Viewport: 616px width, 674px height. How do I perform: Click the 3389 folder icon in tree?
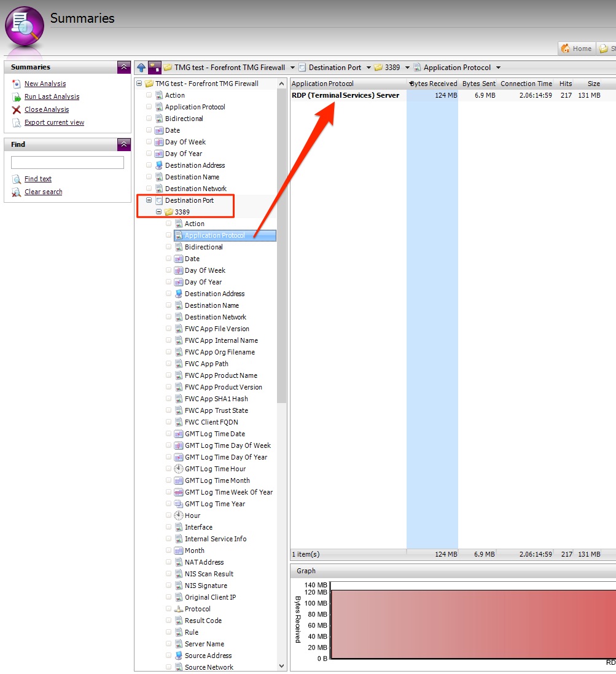(x=169, y=212)
